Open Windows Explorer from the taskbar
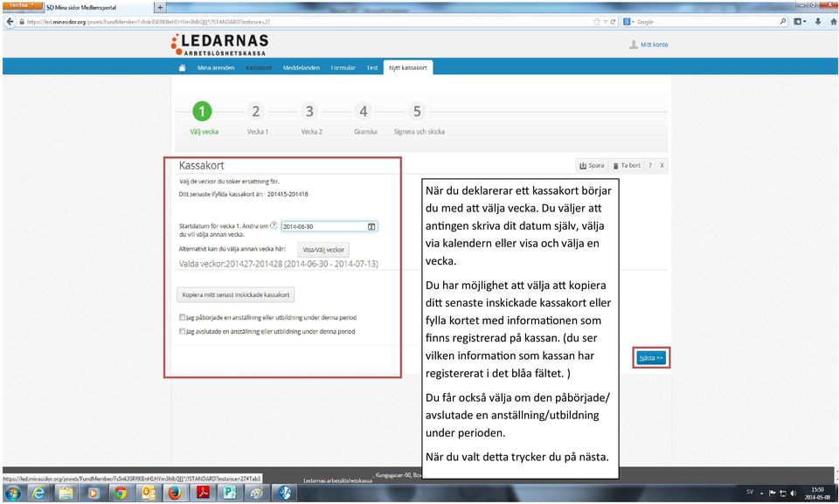The width and height of the screenshot is (839, 504). [x=66, y=493]
